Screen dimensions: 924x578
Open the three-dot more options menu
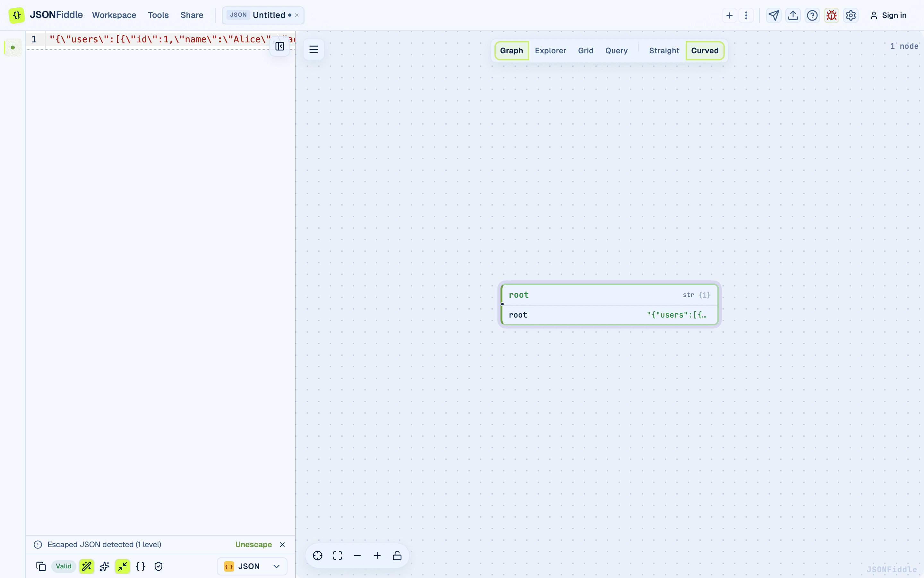[746, 15]
